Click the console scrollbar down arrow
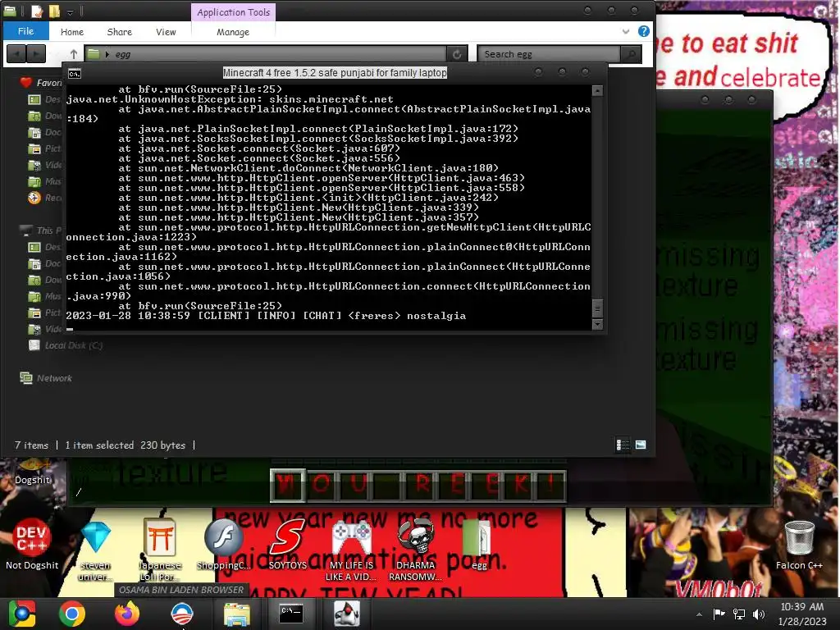The height and width of the screenshot is (630, 840). pyautogui.click(x=597, y=324)
